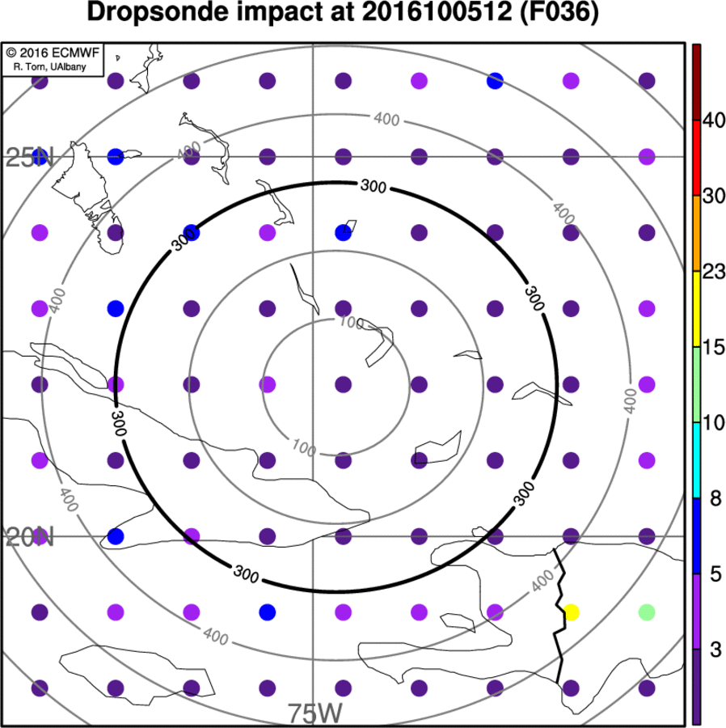Click the '75W' longitude label
This screenshot has height=728, width=726.
(x=315, y=713)
